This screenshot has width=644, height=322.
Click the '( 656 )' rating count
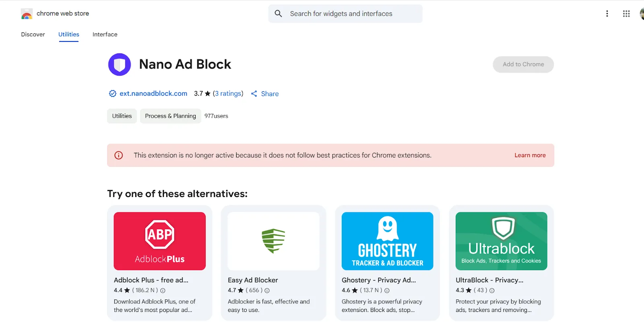click(254, 290)
